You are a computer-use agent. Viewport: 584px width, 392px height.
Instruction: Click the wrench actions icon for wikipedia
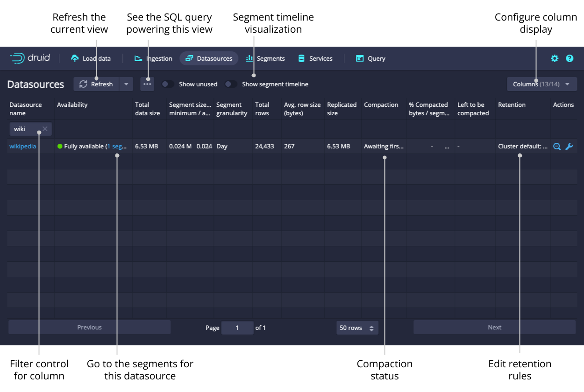tap(569, 147)
